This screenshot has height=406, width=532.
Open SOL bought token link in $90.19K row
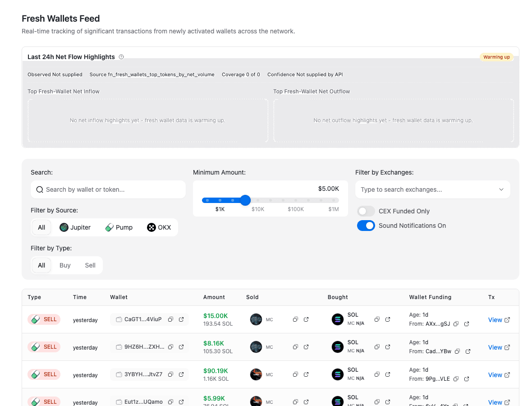(387, 374)
